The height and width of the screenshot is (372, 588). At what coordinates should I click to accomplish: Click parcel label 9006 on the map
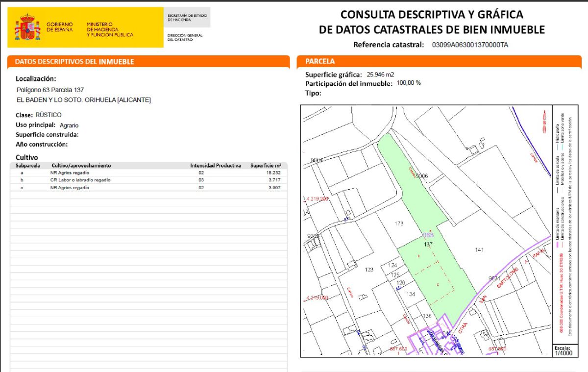(421, 175)
